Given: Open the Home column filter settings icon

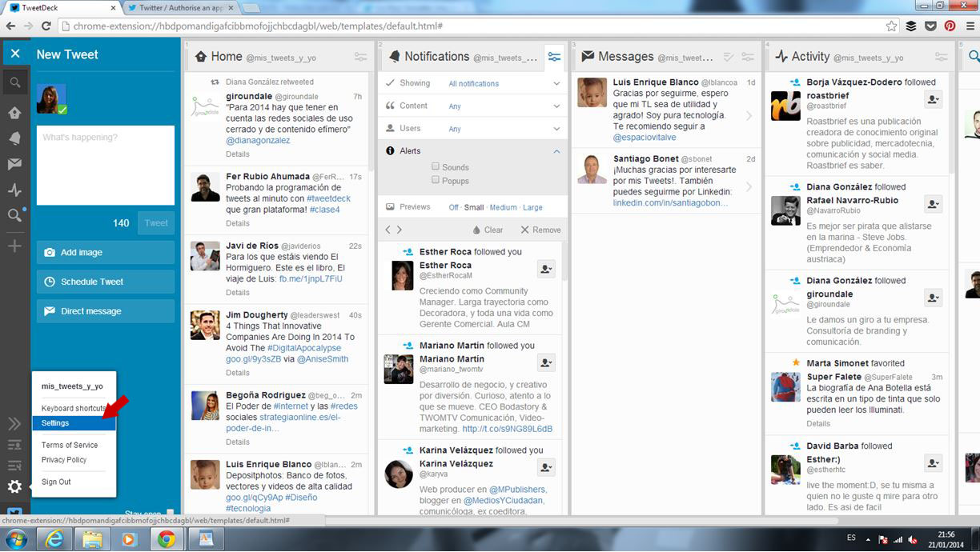Looking at the screenshot, I should point(361,58).
